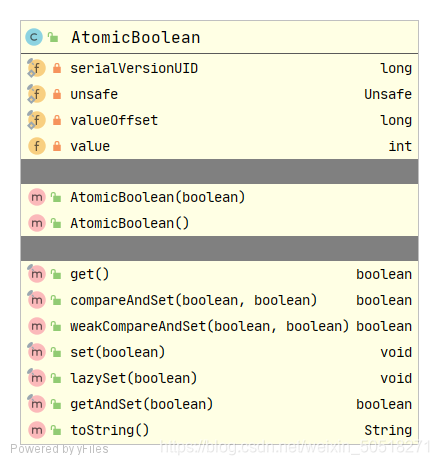Screen dimensions: 439x465
Task: Click boolean return type of getAndSet
Action: coord(384,404)
